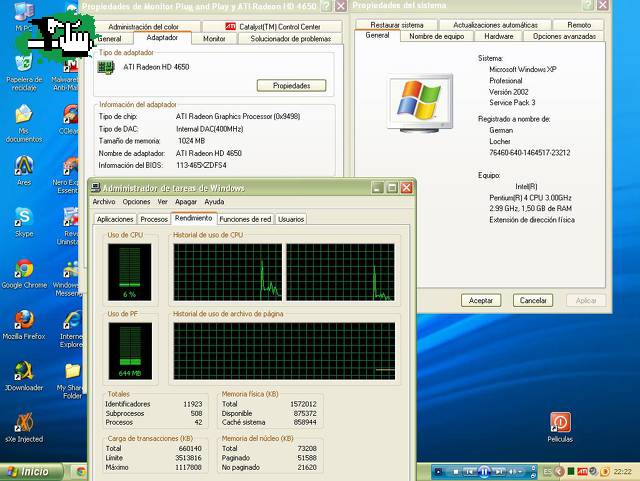This screenshot has width=640, height=481.
Task: Switch to Nombre de equipo tab
Action: pyautogui.click(x=436, y=36)
